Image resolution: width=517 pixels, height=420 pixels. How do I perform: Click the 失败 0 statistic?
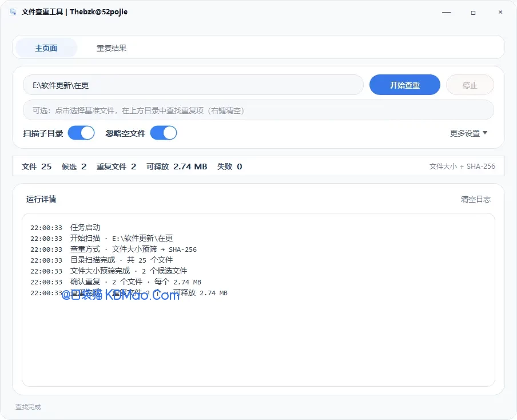pyautogui.click(x=229, y=167)
